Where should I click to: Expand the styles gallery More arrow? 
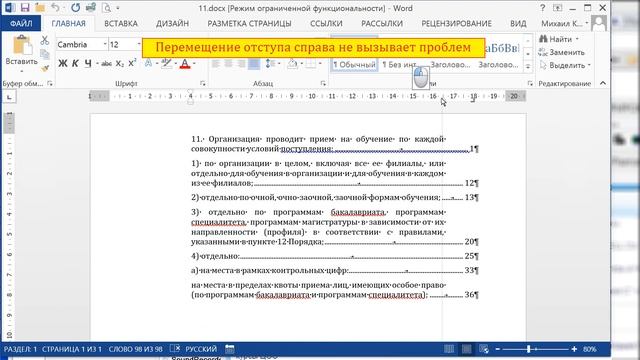point(528,67)
